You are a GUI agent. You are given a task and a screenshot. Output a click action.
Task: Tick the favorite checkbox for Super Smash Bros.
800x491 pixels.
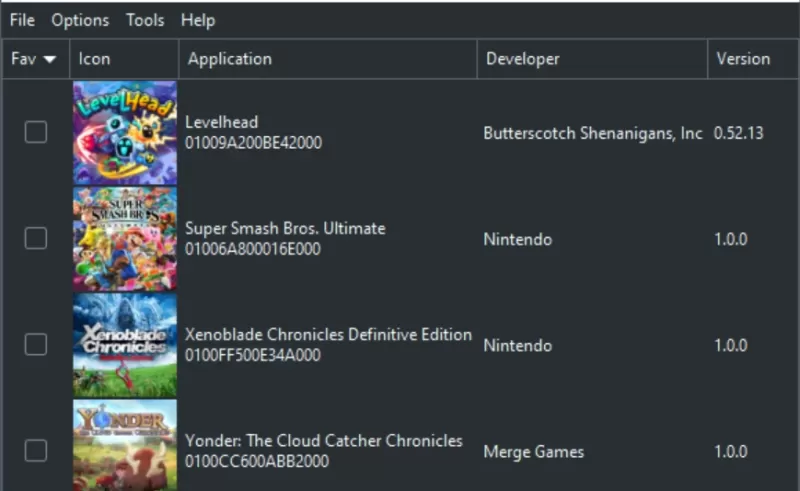pyautogui.click(x=36, y=238)
